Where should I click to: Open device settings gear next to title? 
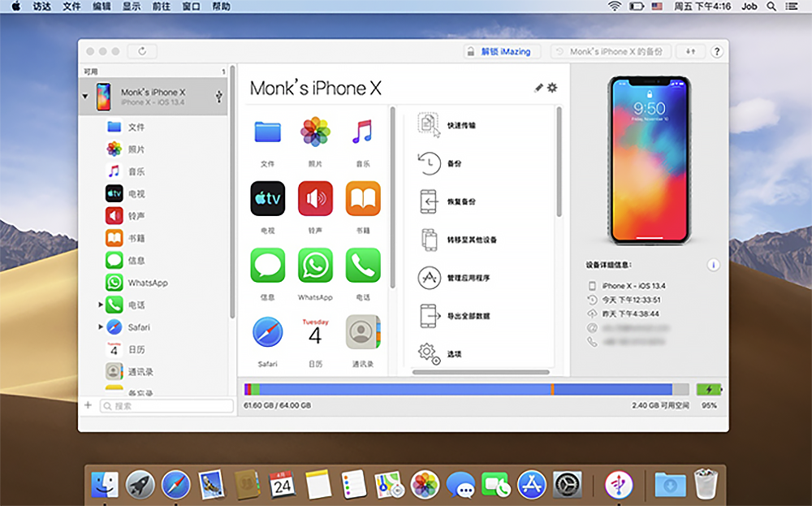pos(552,88)
